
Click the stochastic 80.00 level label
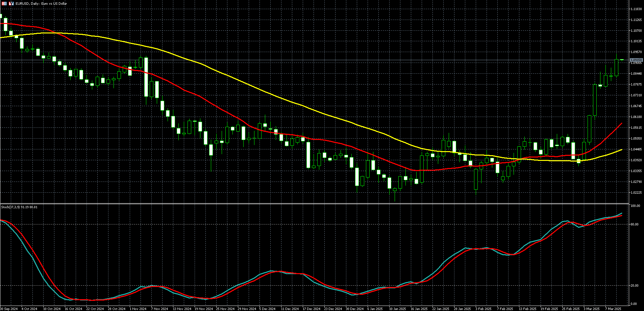pyautogui.click(x=635, y=224)
